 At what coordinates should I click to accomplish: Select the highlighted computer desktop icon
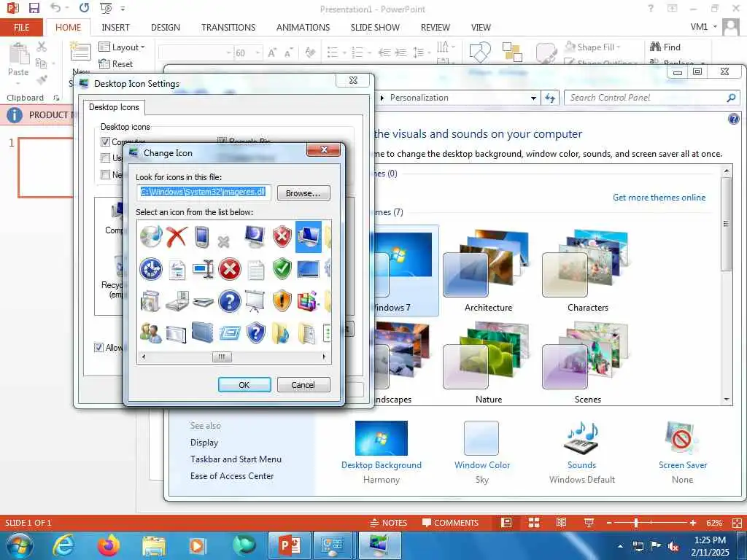[x=309, y=237]
